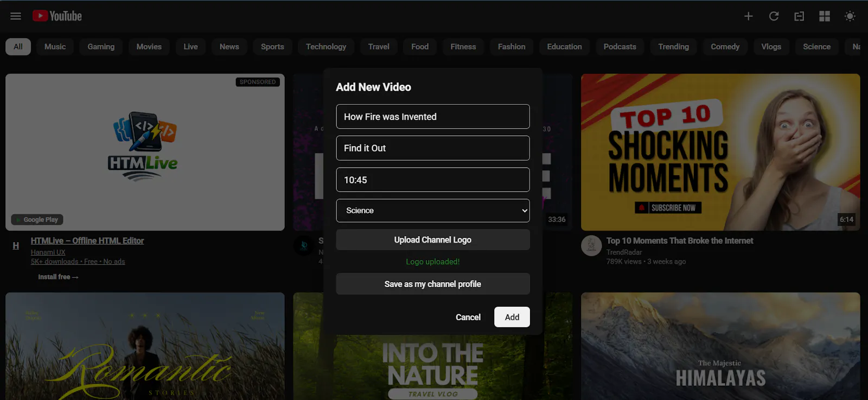
Task: Select the Fashion category chip
Action: (x=512, y=47)
